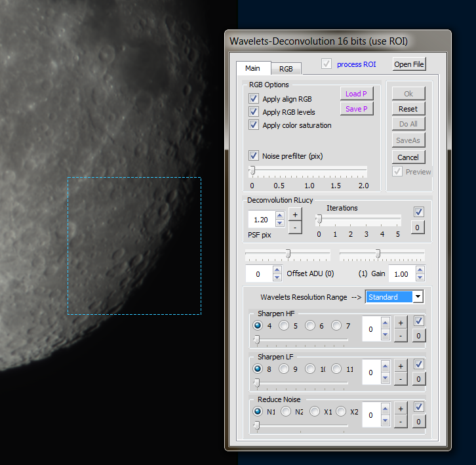Image resolution: width=476 pixels, height=465 pixels.
Task: Click the Iterations slider handle
Action: tap(319, 219)
